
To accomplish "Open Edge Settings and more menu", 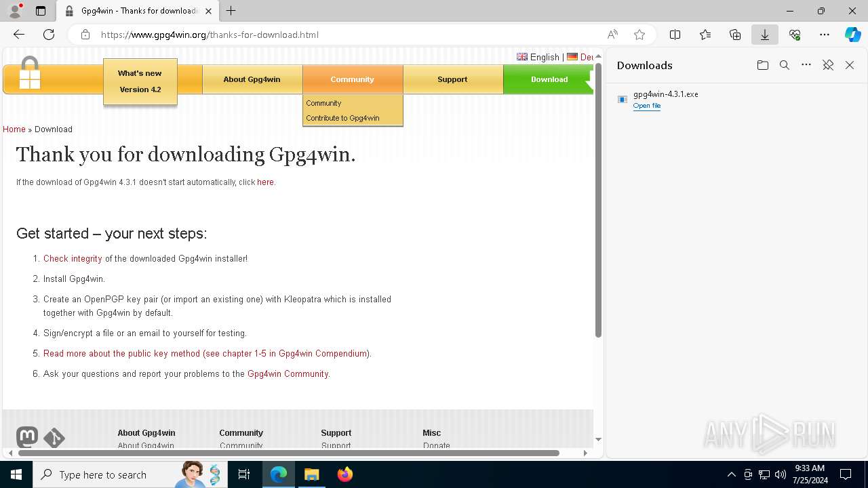I will coord(825,35).
